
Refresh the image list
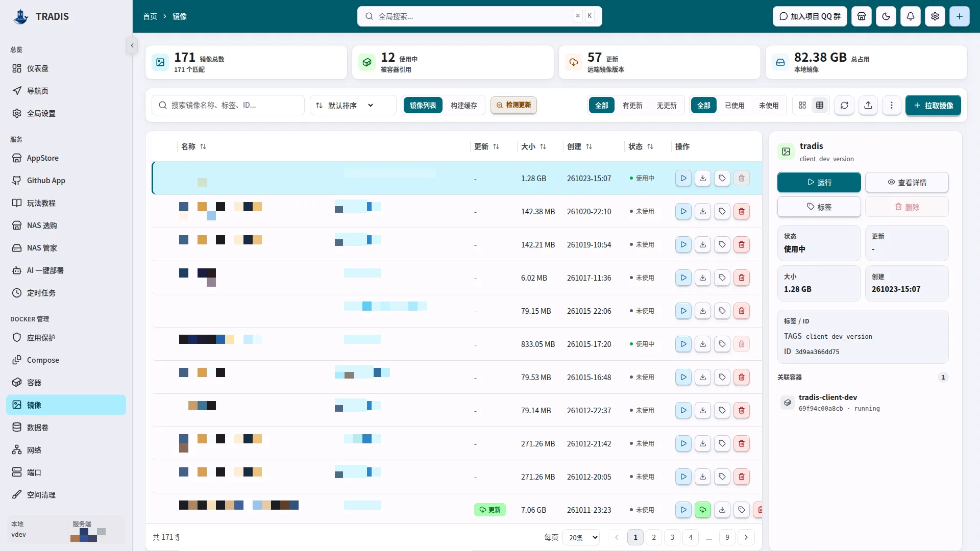844,105
